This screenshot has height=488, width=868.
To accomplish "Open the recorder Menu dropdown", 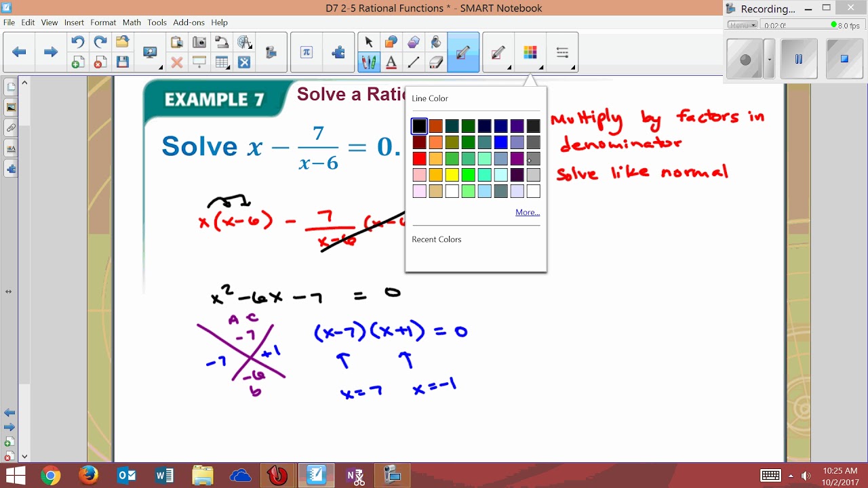I will (743, 25).
